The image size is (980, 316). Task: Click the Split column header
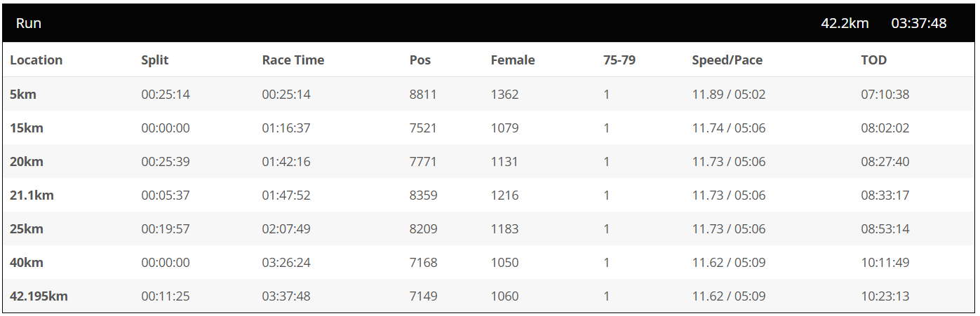point(155,60)
